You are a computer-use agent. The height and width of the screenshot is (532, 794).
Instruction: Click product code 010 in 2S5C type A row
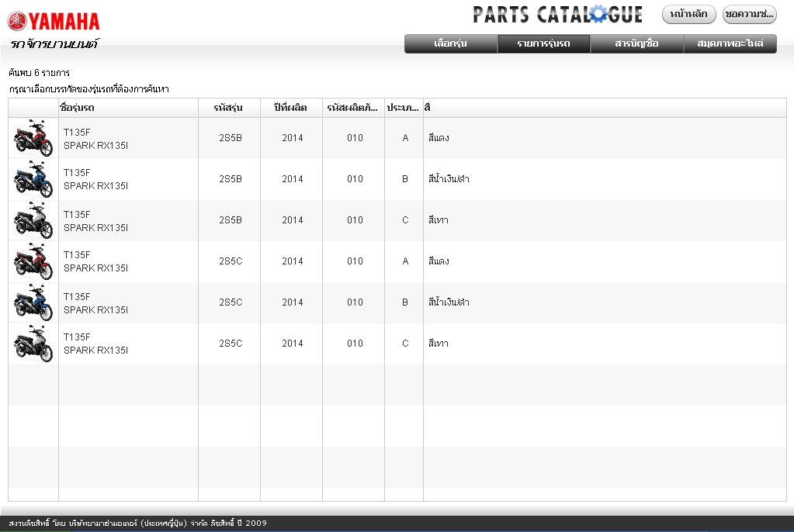click(355, 261)
